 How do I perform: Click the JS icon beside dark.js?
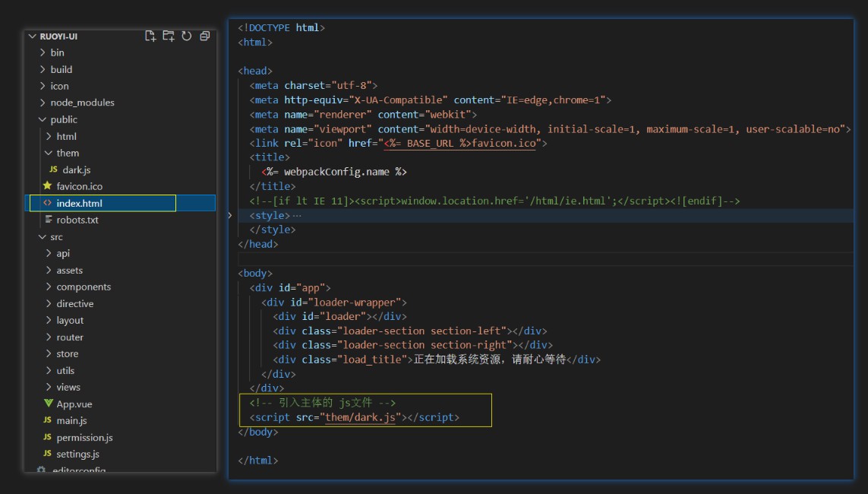click(53, 169)
